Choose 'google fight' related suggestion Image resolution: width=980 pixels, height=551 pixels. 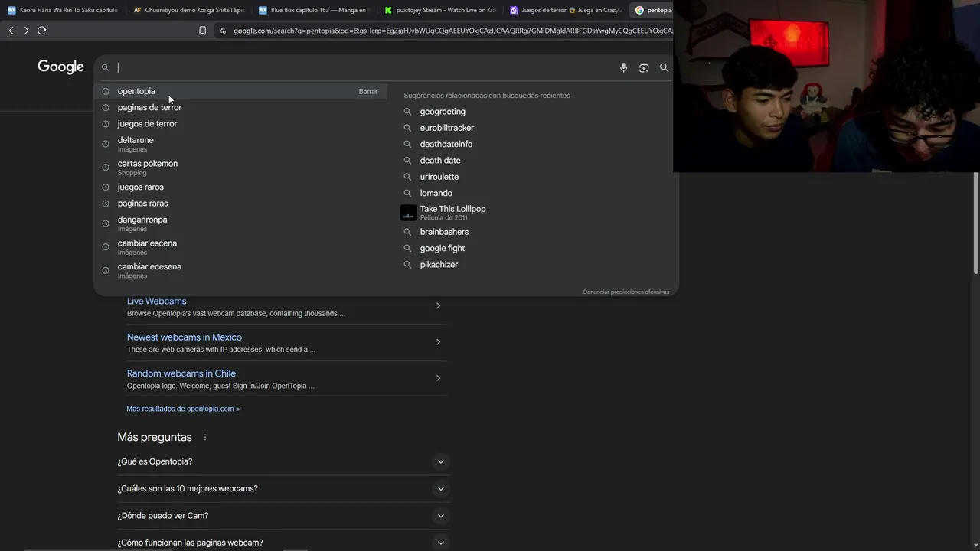coord(443,248)
